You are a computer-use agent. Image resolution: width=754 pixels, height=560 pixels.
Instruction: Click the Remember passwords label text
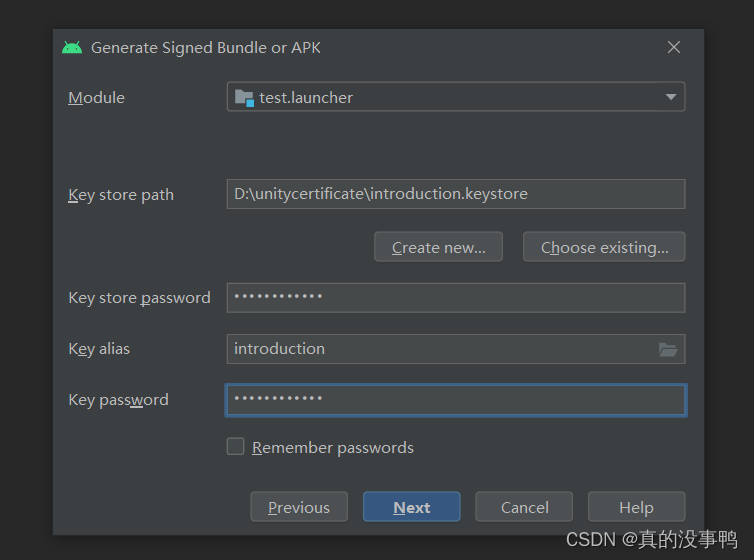(x=333, y=448)
